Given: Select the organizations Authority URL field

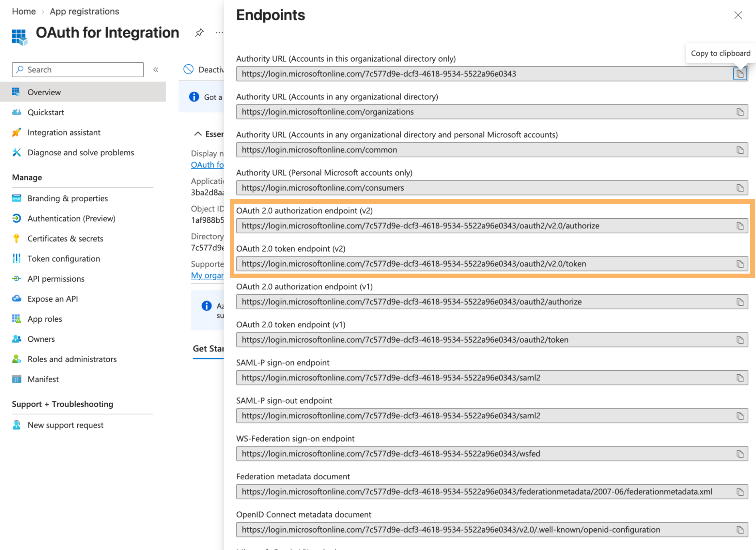Looking at the screenshot, I should pyautogui.click(x=492, y=112).
